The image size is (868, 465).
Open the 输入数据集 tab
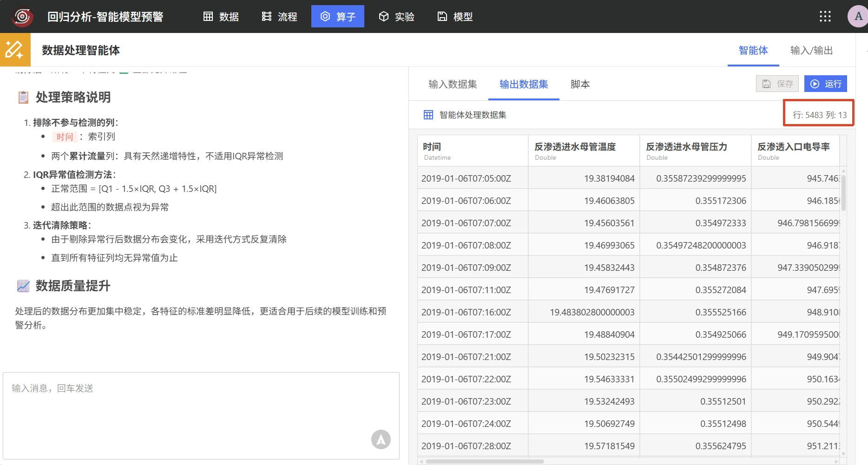(x=453, y=84)
